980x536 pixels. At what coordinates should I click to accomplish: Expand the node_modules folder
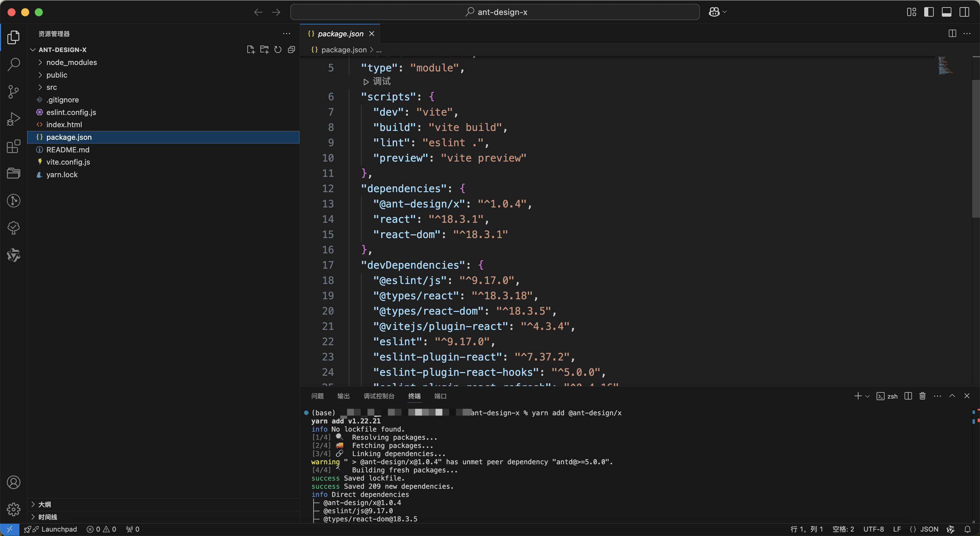tap(71, 62)
